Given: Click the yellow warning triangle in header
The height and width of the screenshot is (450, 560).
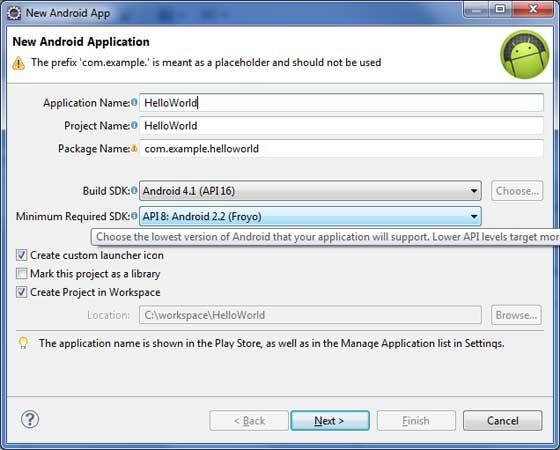Looking at the screenshot, I should click(x=19, y=63).
